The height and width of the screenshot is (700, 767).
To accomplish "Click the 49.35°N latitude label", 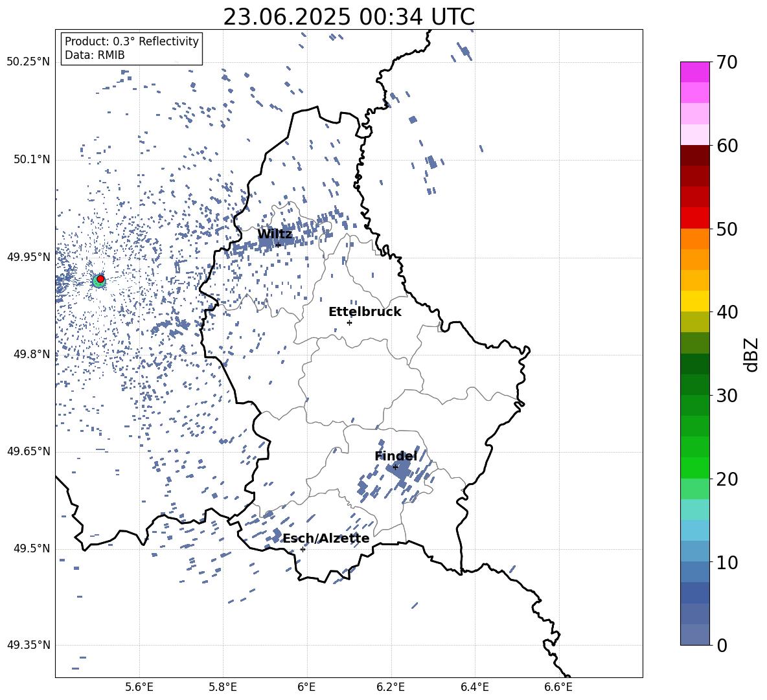I will click(x=29, y=645).
